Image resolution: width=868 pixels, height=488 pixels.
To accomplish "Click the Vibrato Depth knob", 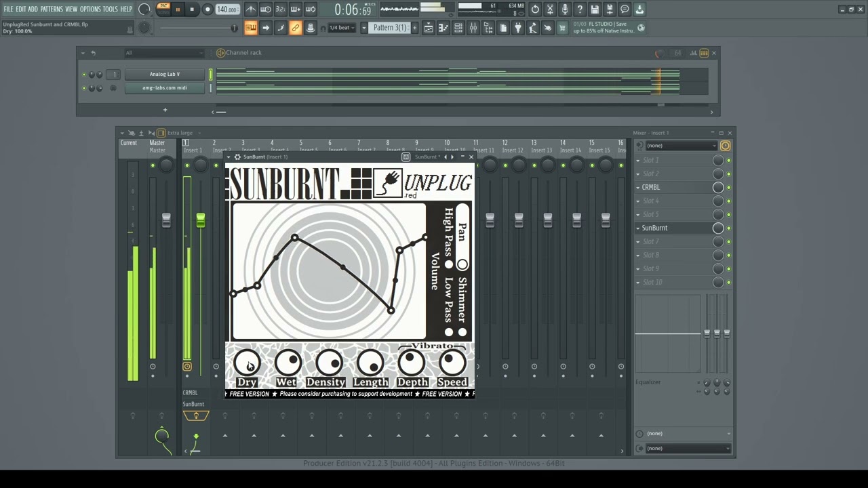I will point(412,364).
